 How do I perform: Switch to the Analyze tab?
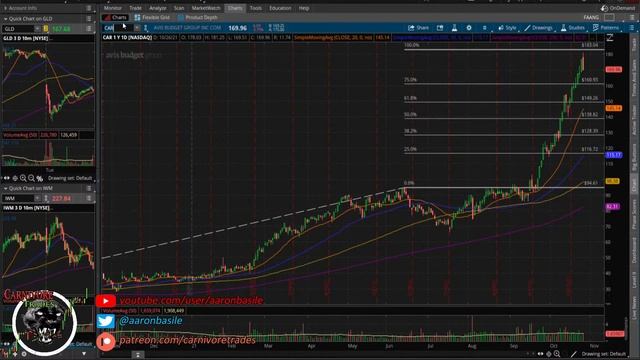[x=158, y=8]
